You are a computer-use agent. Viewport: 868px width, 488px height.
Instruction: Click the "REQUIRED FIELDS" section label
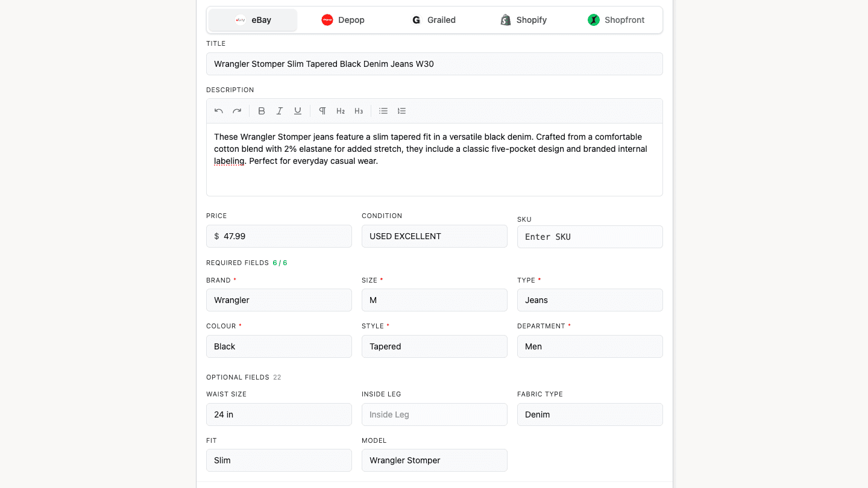coord(237,263)
